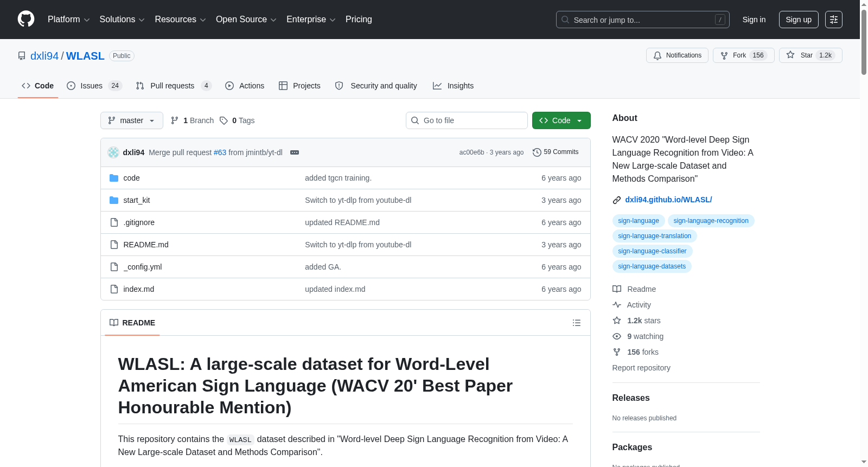Open the green Code clone dropdown
The height and width of the screenshot is (467, 868).
(561, 120)
